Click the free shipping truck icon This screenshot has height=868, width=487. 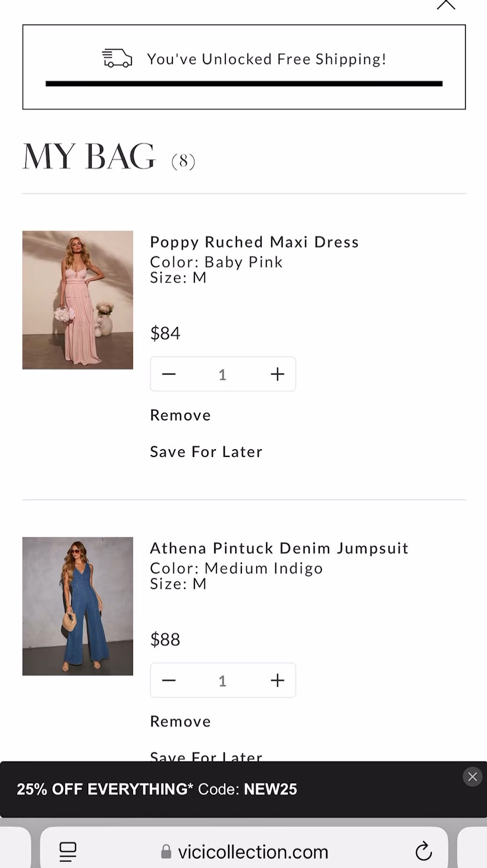[117, 59]
